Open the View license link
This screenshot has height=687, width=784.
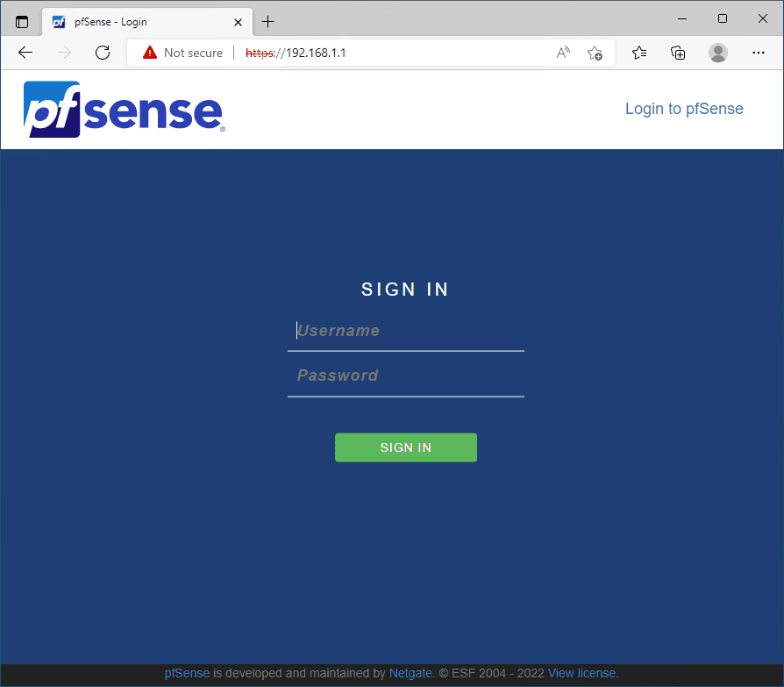coord(583,673)
